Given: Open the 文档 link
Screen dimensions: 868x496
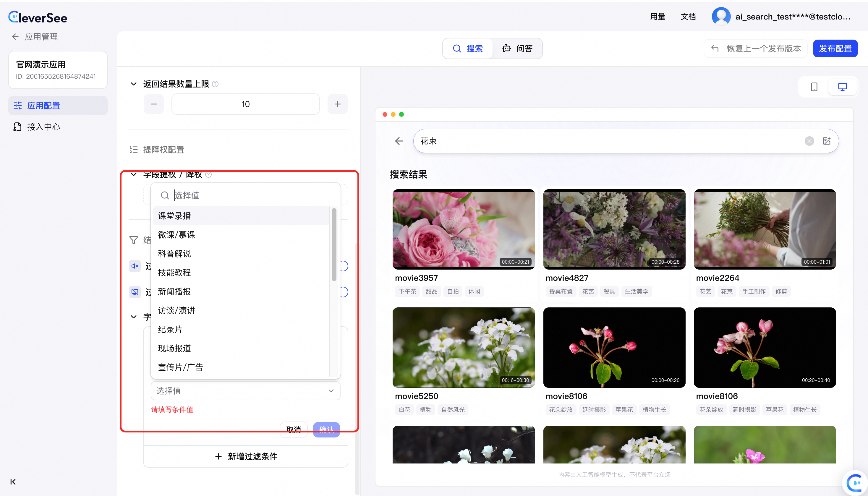Looking at the screenshot, I should (x=688, y=16).
